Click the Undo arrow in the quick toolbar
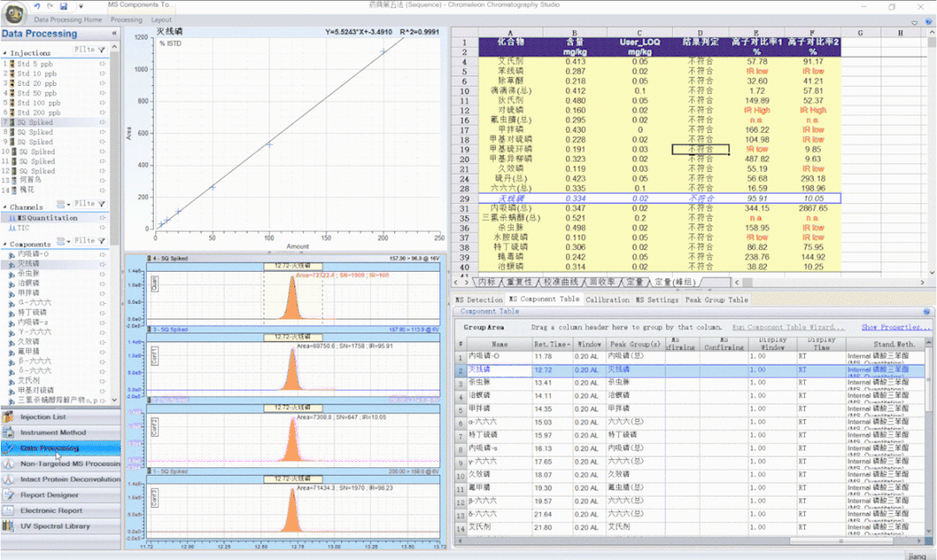This screenshot has width=937, height=560. point(37,6)
